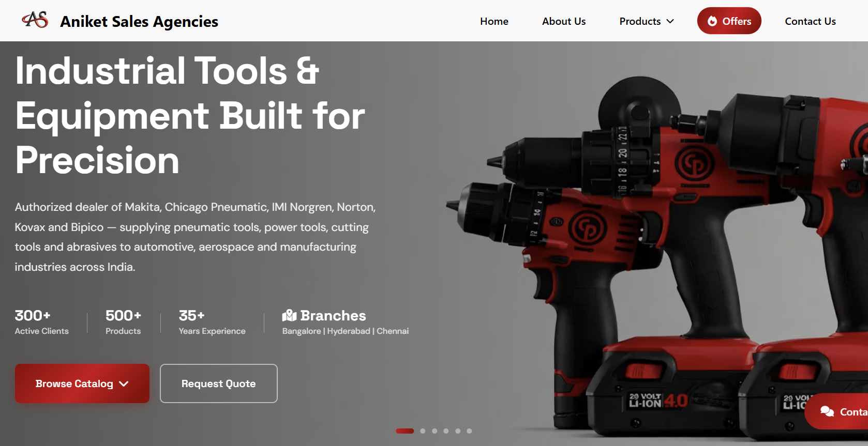
Task: Click the 'Authorized dealer of Makita' paragraph
Action: pos(195,237)
